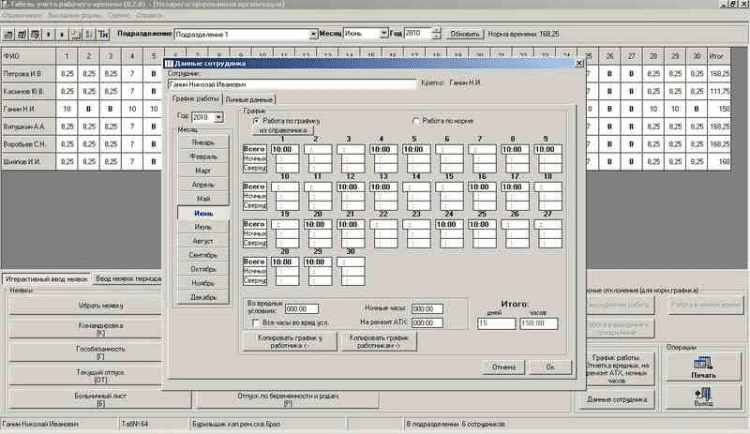Enable 'Все часы во вред. усл.' checkbox
This screenshot has width=750, height=434.
point(256,323)
